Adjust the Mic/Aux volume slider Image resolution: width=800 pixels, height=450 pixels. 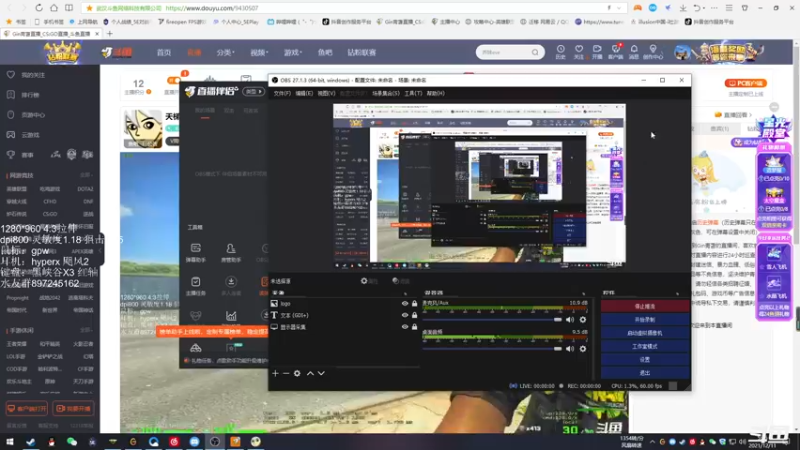(492, 320)
